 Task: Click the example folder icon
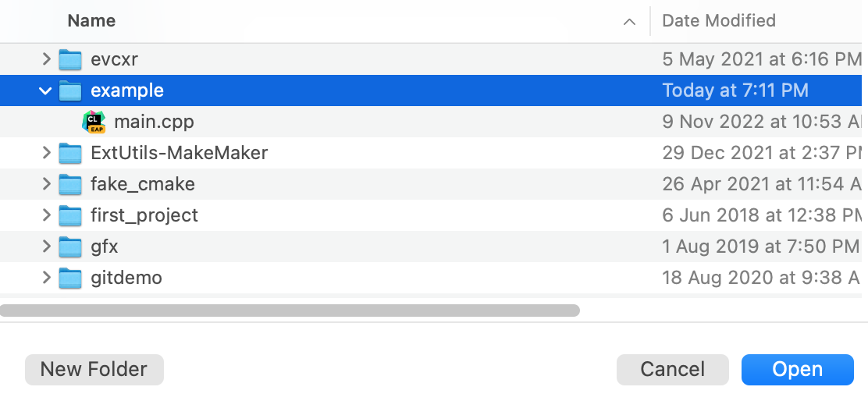(70, 90)
